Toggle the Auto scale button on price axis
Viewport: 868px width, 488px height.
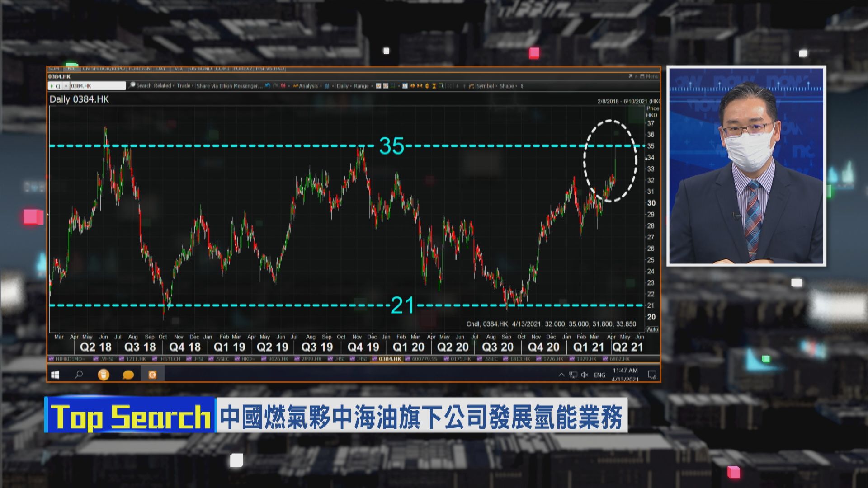point(652,329)
